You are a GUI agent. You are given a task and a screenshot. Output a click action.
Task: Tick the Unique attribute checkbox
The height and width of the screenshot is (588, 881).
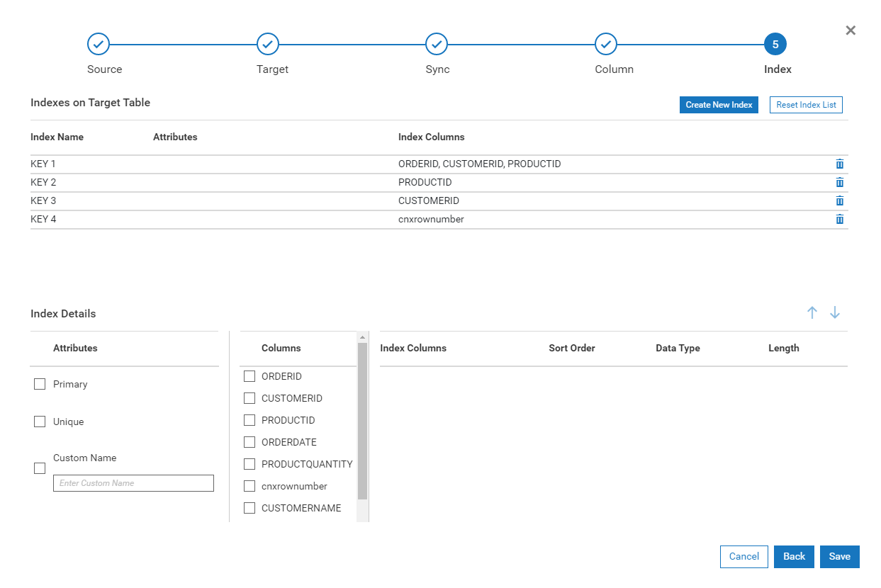[x=40, y=422]
